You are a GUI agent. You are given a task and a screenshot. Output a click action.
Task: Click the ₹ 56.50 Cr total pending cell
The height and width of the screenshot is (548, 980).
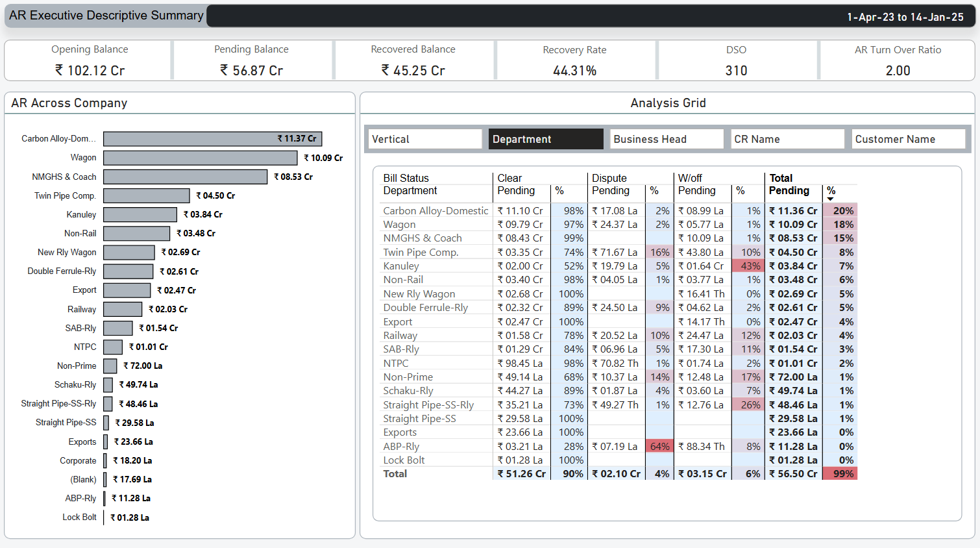point(793,473)
